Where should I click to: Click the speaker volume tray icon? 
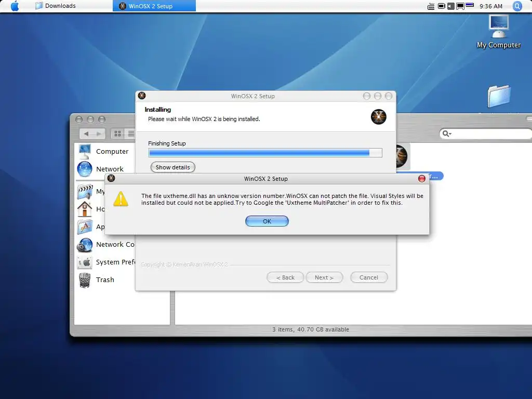click(450, 6)
